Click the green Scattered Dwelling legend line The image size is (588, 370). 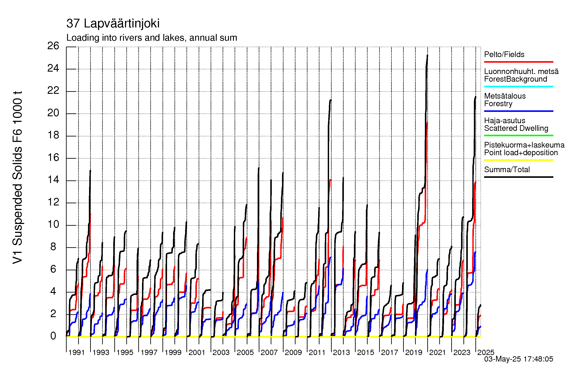pos(519,135)
